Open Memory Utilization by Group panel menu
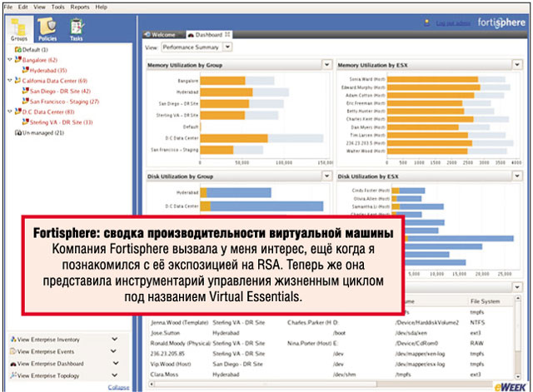This screenshot has width=533, height=392. [326, 64]
